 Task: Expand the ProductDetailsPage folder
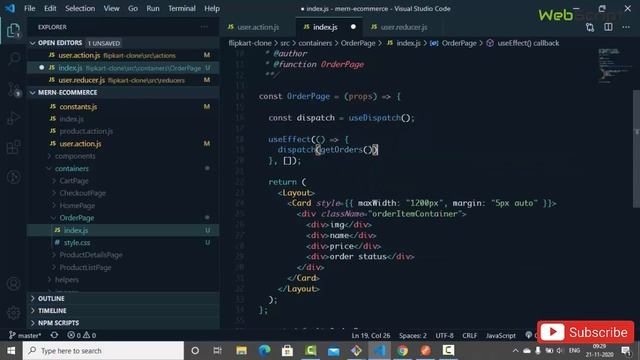pos(91,255)
